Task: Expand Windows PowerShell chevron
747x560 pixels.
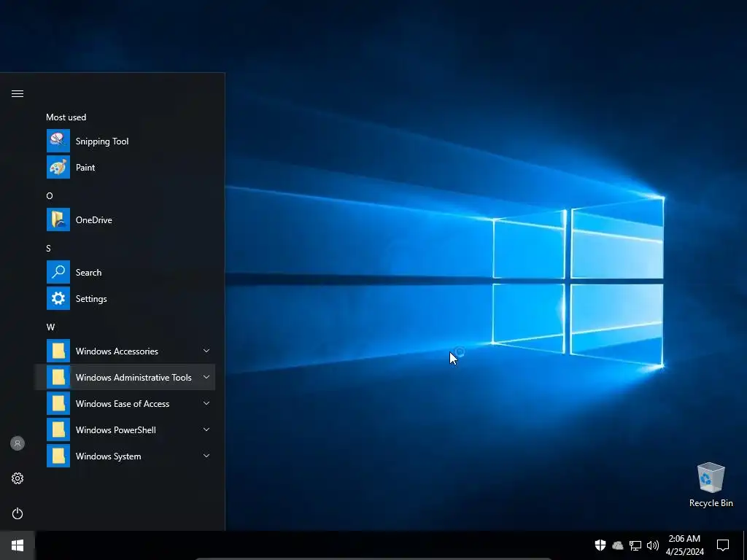Action: click(x=206, y=429)
